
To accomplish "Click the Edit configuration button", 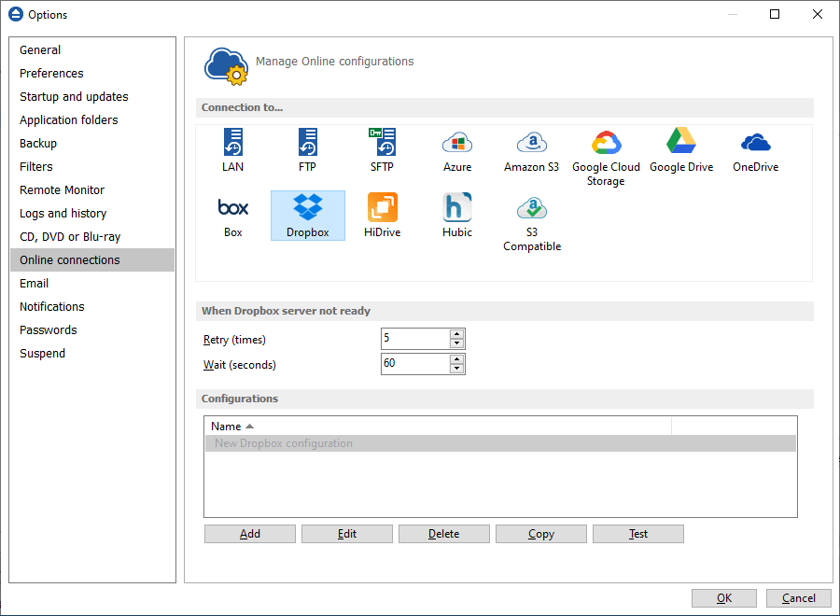I will (347, 534).
